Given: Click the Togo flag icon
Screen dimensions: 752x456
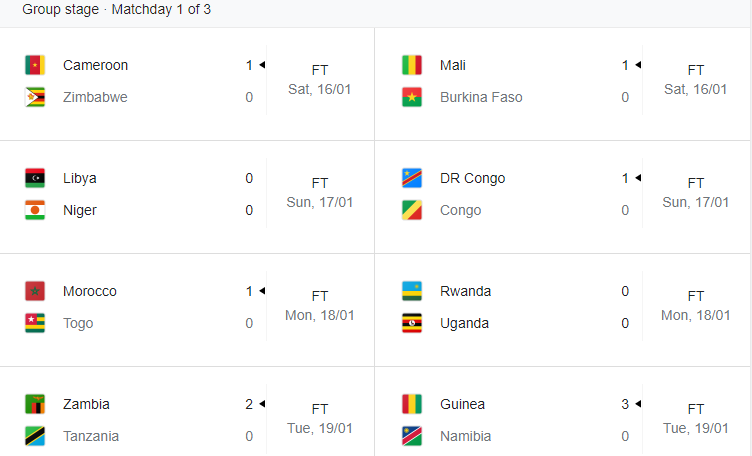Looking at the screenshot, I should 35,323.
